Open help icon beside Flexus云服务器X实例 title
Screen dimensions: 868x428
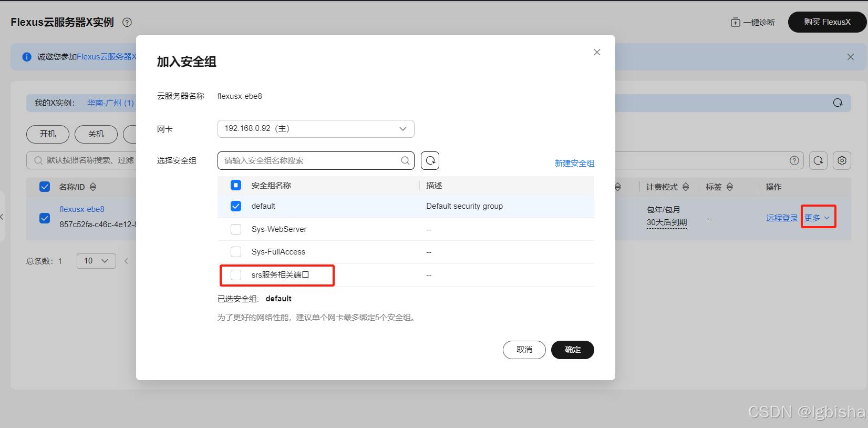tap(127, 22)
